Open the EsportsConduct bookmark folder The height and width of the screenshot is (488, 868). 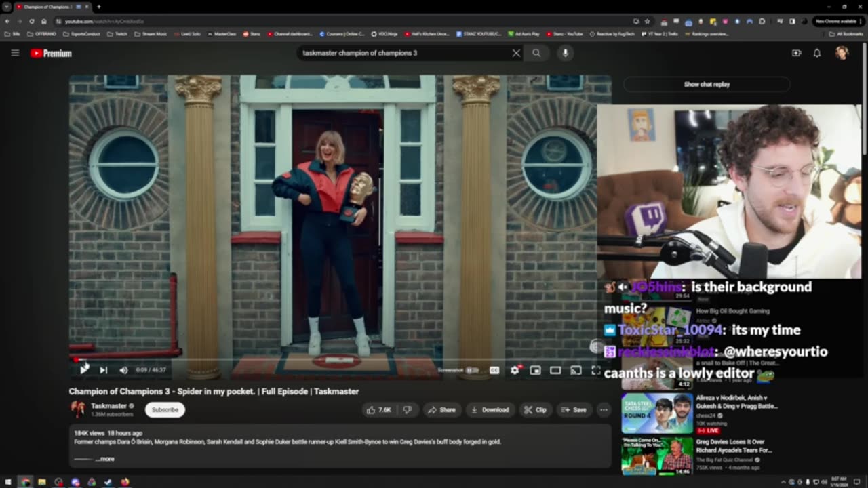point(82,33)
